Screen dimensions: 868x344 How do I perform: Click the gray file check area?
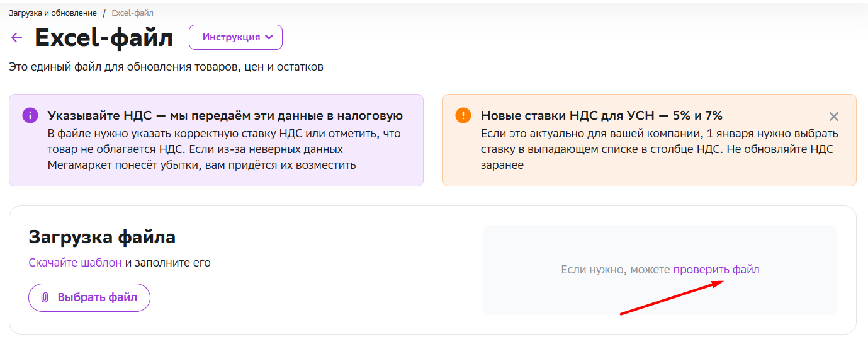coord(660,270)
